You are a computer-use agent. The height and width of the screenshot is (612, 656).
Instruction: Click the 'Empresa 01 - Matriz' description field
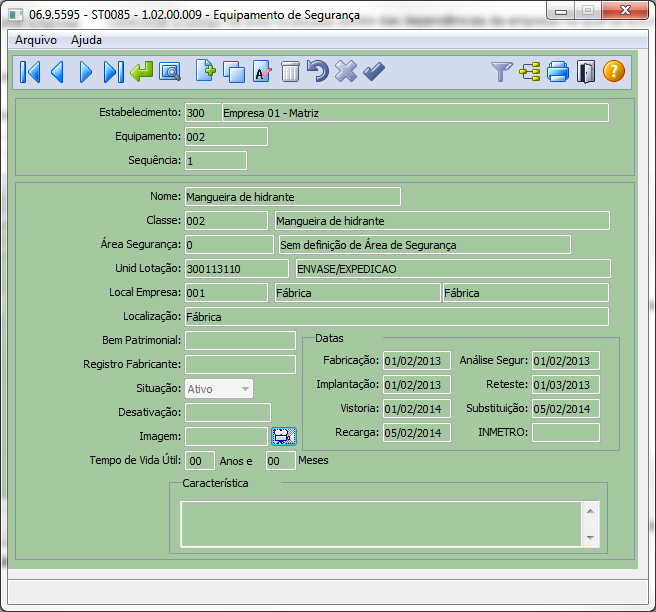[x=415, y=113]
